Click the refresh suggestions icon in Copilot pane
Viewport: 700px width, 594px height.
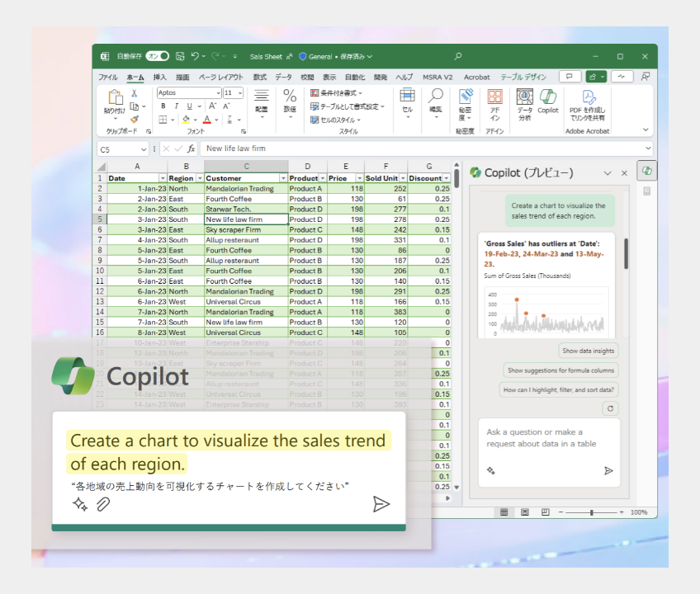point(610,408)
